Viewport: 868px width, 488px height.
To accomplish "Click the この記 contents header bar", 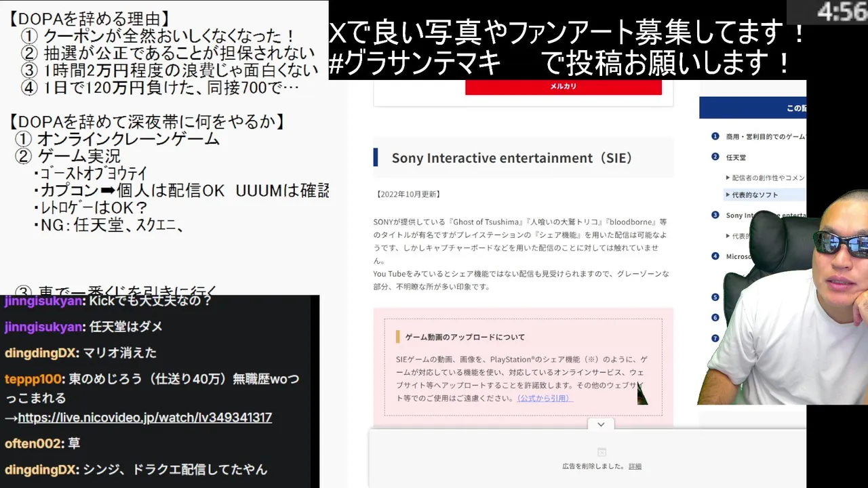I will (x=753, y=108).
